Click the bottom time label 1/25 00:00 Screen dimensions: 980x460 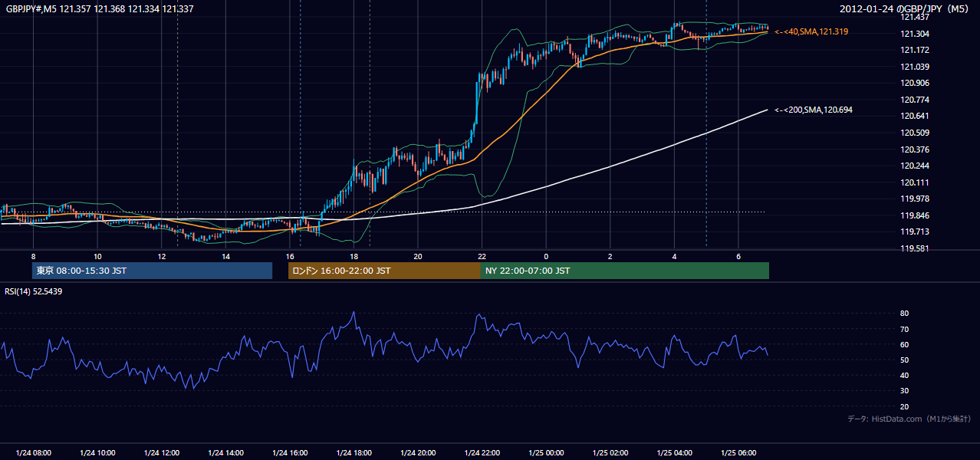(546, 453)
